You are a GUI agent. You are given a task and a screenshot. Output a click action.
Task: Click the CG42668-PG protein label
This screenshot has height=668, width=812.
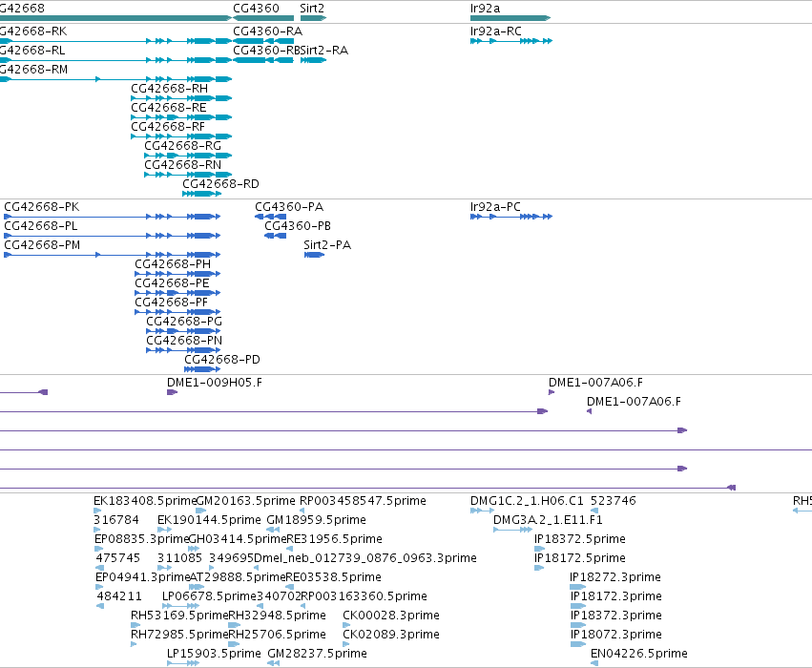(x=184, y=323)
